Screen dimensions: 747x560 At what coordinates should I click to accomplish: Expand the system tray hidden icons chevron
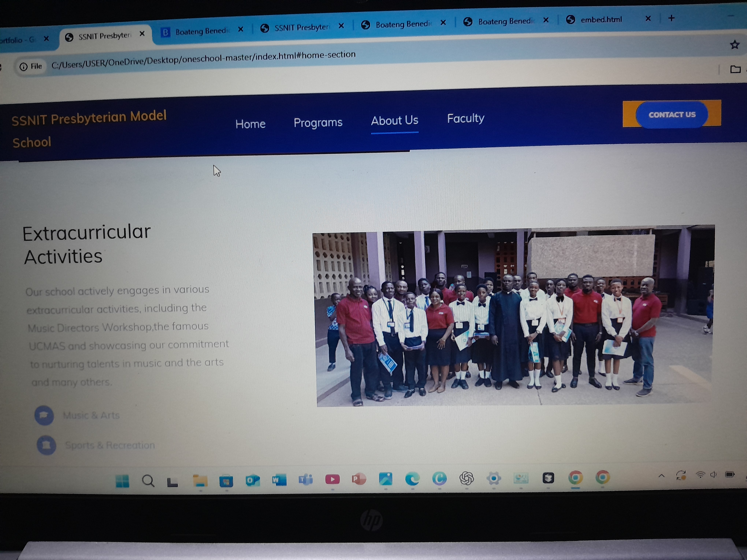pyautogui.click(x=661, y=476)
